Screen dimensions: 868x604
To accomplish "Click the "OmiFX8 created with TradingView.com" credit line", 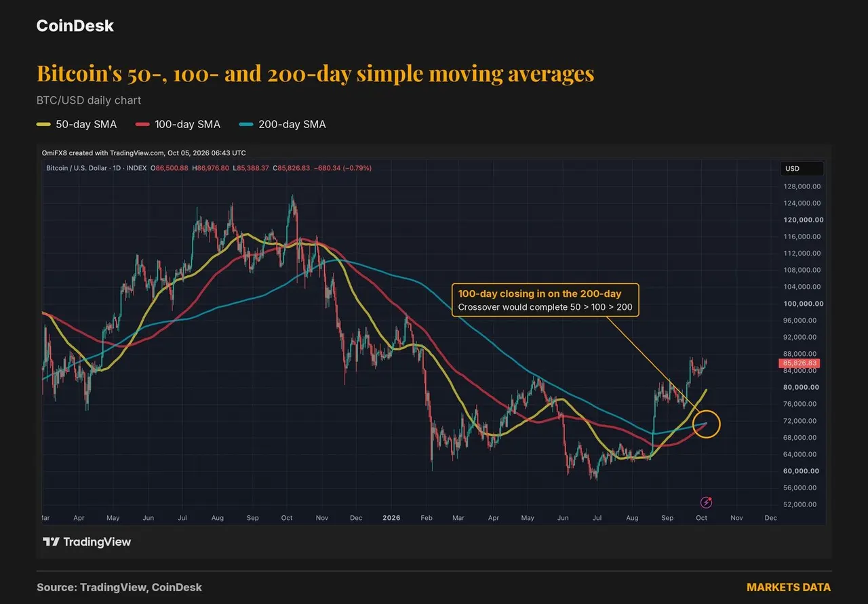I will (144, 153).
